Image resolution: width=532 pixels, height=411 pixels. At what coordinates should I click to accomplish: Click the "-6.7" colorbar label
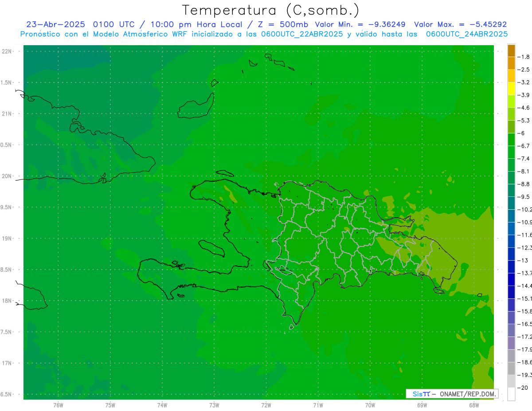pos(524,146)
